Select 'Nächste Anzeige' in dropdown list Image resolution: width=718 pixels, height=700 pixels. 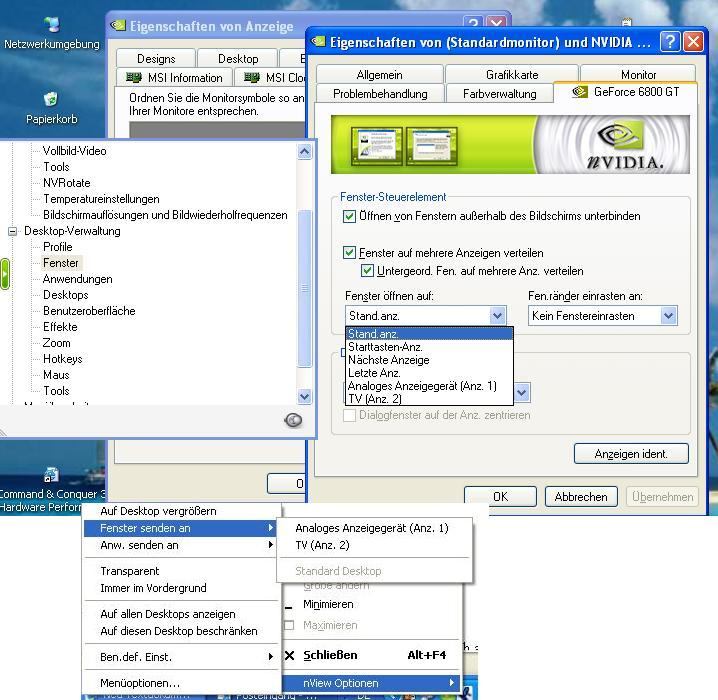(429, 360)
